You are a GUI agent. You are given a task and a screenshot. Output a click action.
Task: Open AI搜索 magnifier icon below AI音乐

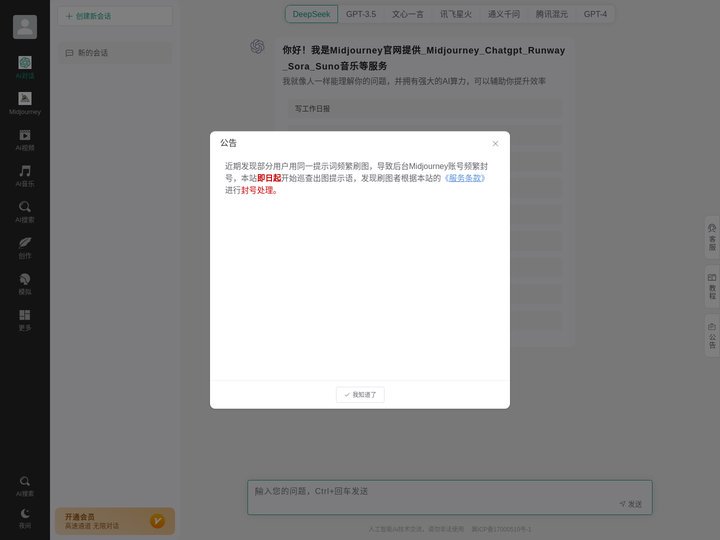(x=25, y=207)
